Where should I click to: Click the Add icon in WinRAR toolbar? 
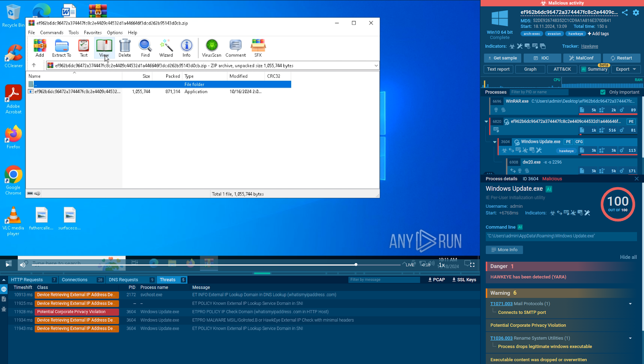[x=39, y=48]
